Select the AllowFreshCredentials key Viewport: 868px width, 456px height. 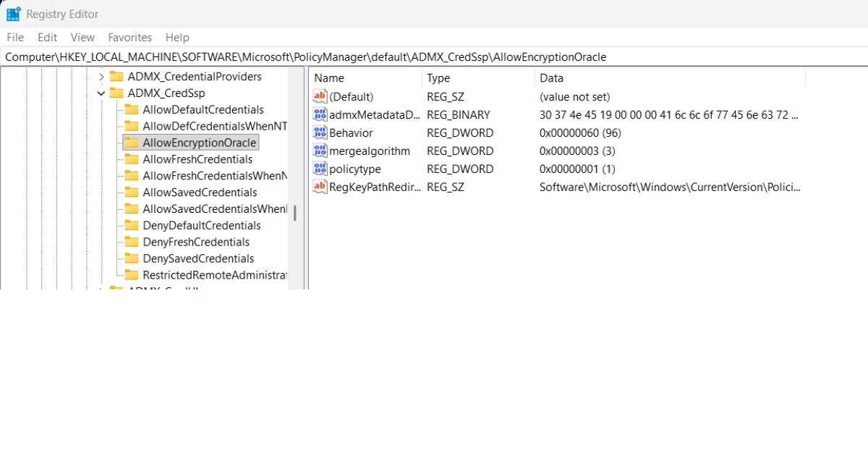[197, 159]
